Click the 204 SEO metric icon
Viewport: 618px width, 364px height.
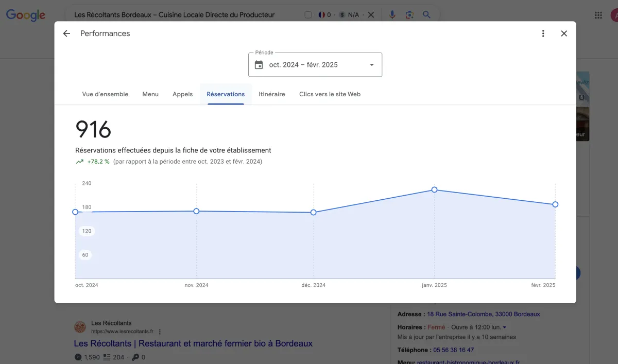107,357
